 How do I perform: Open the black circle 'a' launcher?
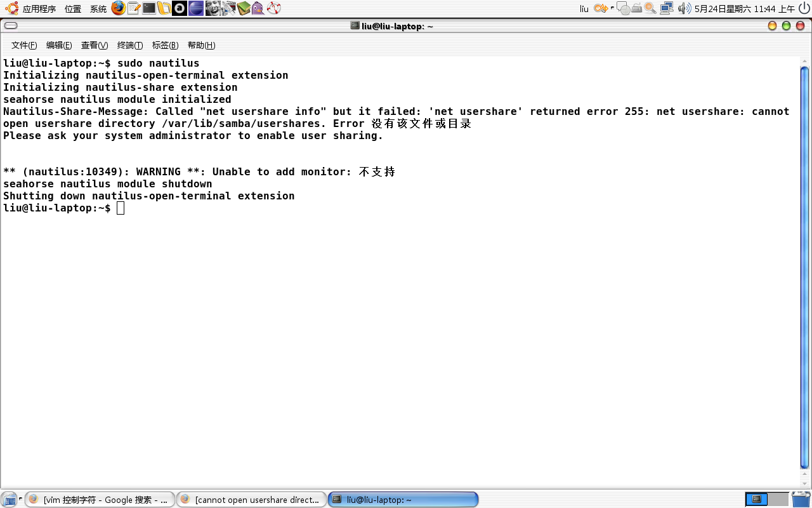(x=180, y=8)
